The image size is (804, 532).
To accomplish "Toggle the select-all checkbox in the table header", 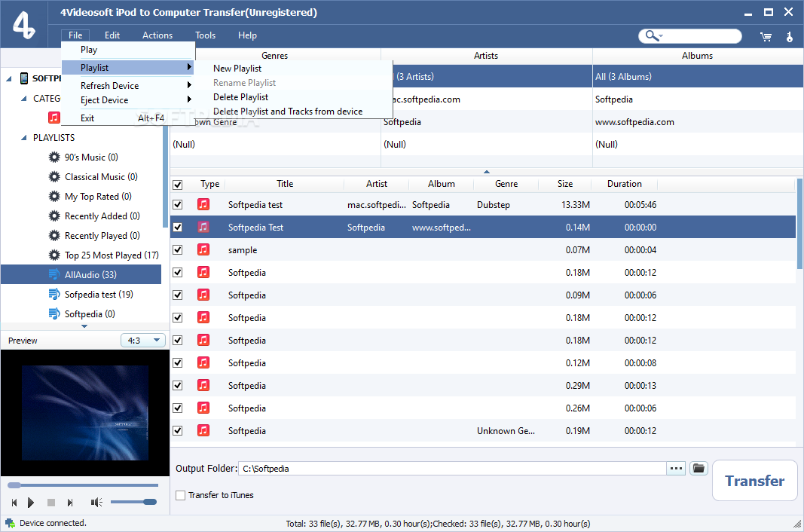I will pyautogui.click(x=177, y=185).
